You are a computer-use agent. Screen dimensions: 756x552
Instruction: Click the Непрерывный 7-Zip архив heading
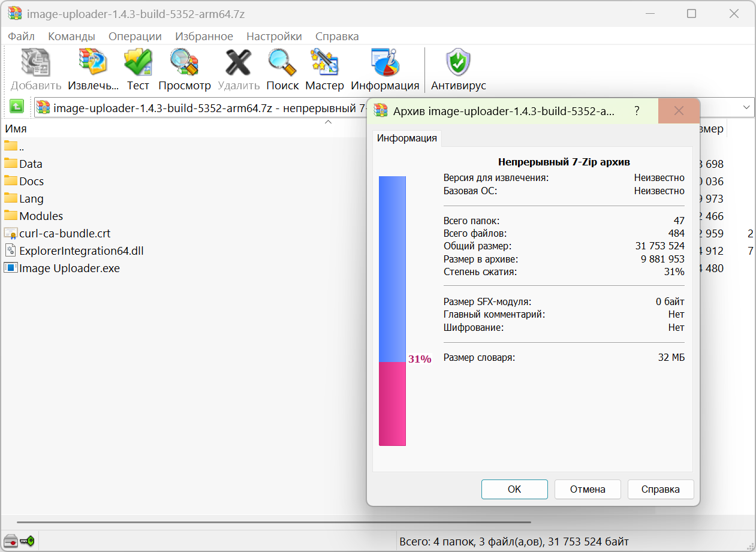564,162
